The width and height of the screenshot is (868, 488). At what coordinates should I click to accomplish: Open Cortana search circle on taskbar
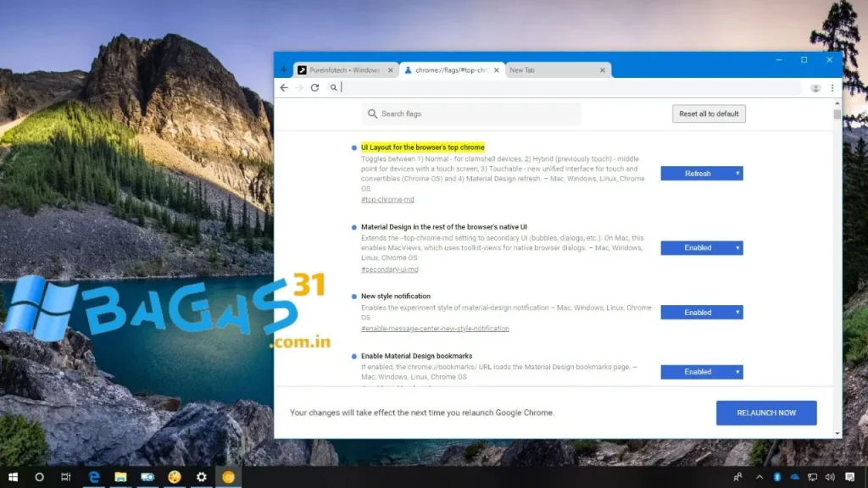[x=39, y=477]
